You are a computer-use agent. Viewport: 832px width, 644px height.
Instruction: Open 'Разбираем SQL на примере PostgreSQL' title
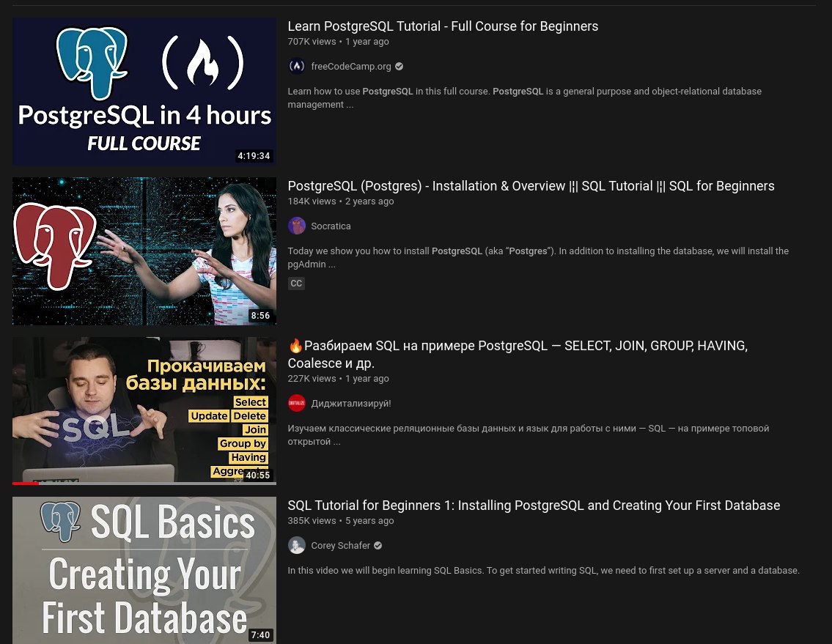(x=518, y=355)
